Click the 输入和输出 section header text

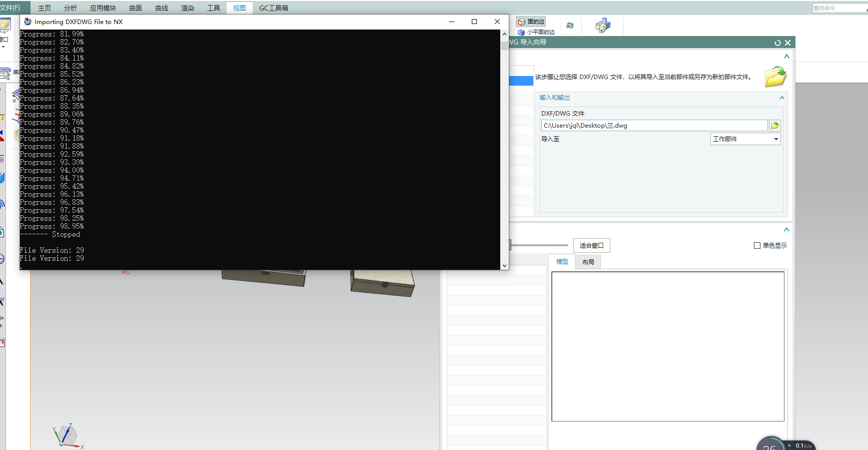555,98
